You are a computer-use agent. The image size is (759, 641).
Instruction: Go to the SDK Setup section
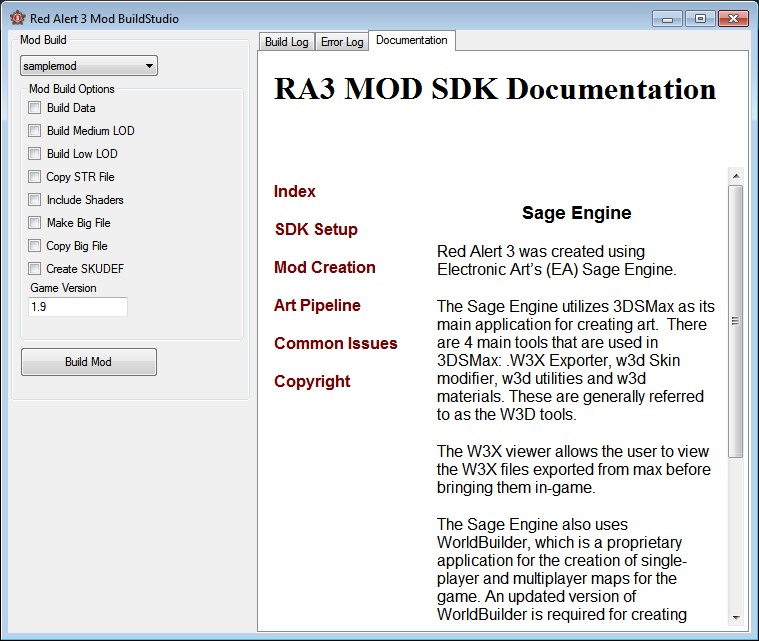click(x=316, y=229)
